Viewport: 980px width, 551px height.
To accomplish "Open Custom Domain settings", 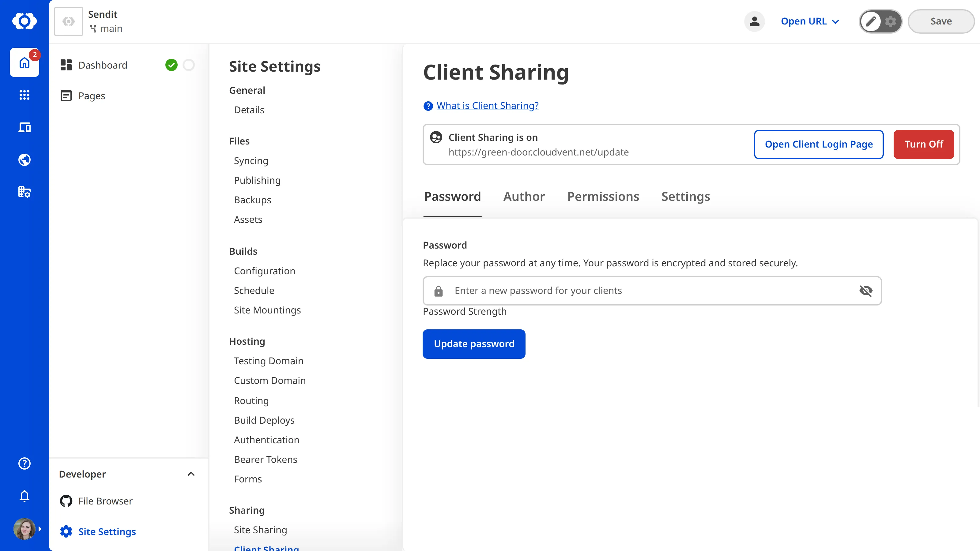I will (x=270, y=380).
